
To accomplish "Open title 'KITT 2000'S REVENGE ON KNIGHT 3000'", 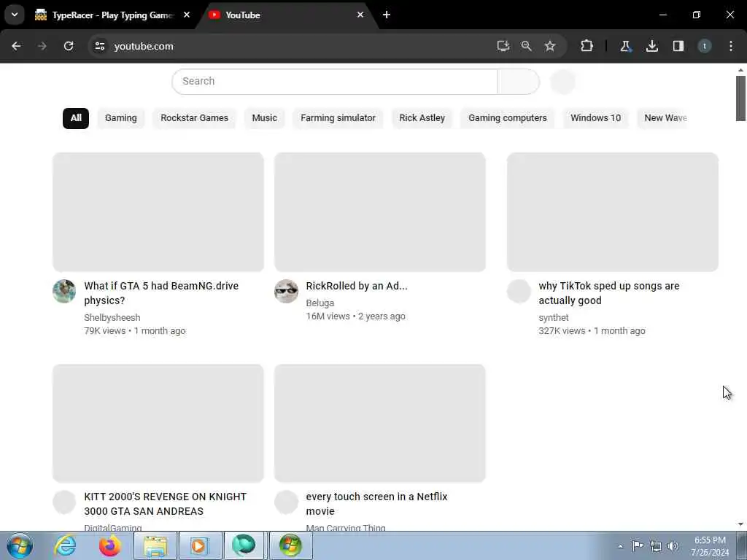I will pyautogui.click(x=166, y=504).
